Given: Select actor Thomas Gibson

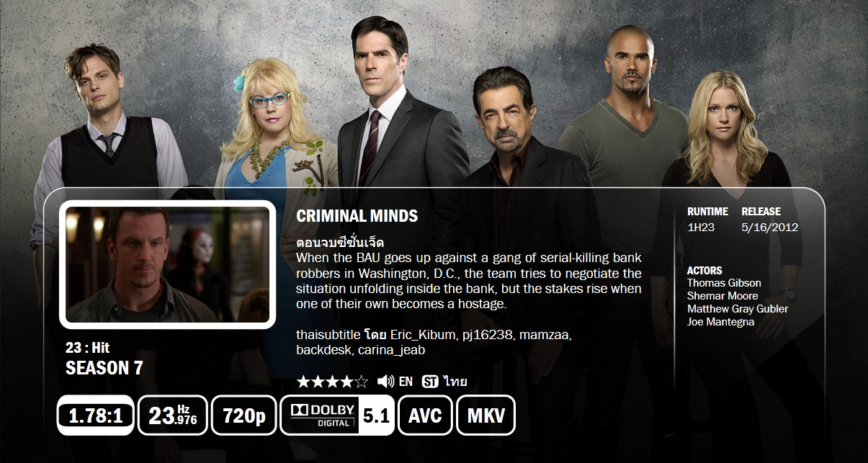Looking at the screenshot, I should coord(724,283).
